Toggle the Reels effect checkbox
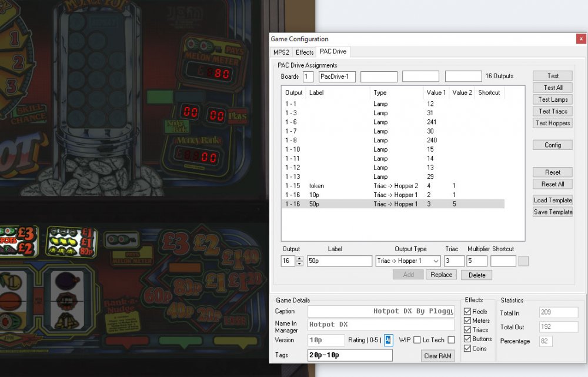This screenshot has width=588, height=377. tap(467, 311)
